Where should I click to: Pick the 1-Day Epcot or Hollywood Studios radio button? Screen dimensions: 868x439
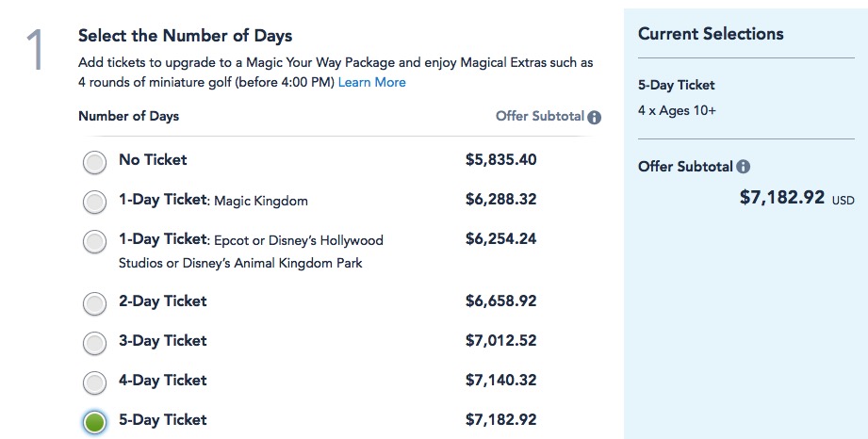pos(94,241)
